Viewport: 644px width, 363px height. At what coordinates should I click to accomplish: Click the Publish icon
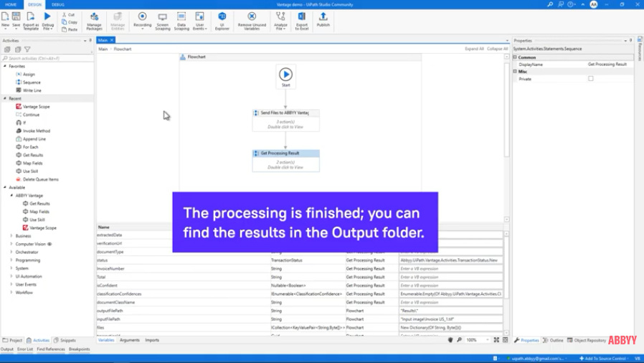point(323,19)
